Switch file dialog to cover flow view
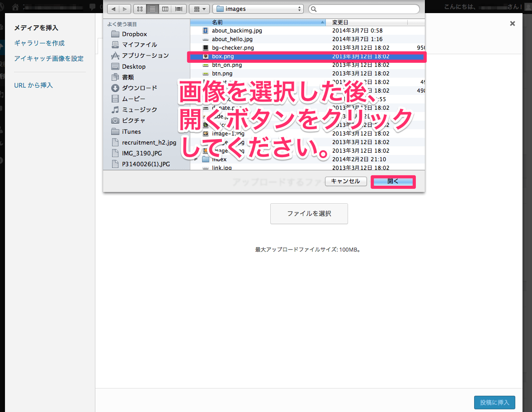This screenshot has height=412, width=532. (x=179, y=9)
